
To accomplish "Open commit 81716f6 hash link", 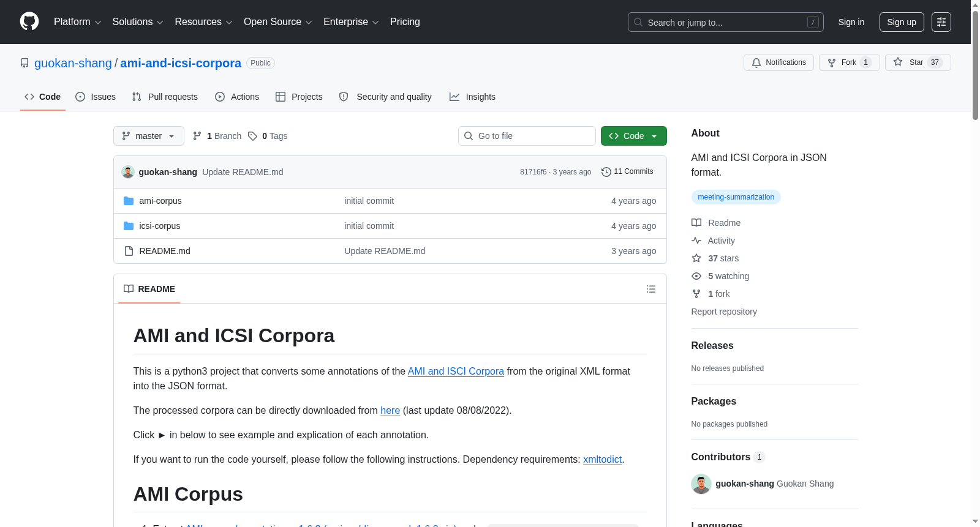I will [x=533, y=172].
